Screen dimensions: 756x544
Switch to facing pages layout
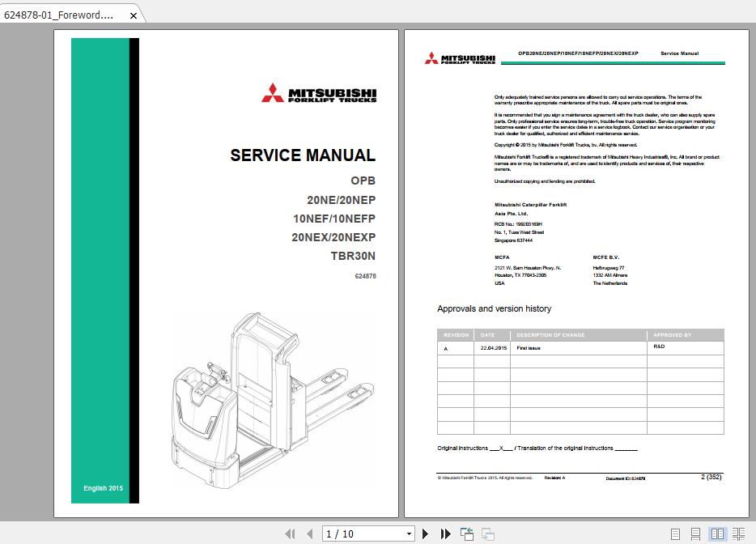pyautogui.click(x=716, y=533)
